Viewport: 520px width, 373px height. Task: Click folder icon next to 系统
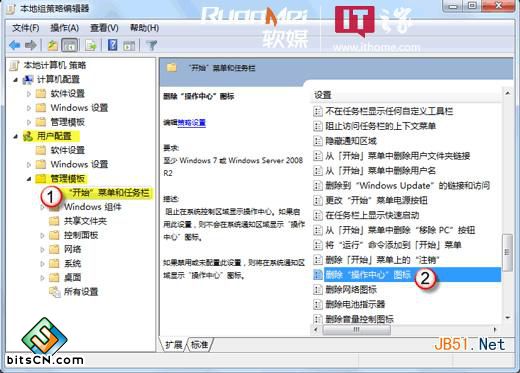click(54, 264)
